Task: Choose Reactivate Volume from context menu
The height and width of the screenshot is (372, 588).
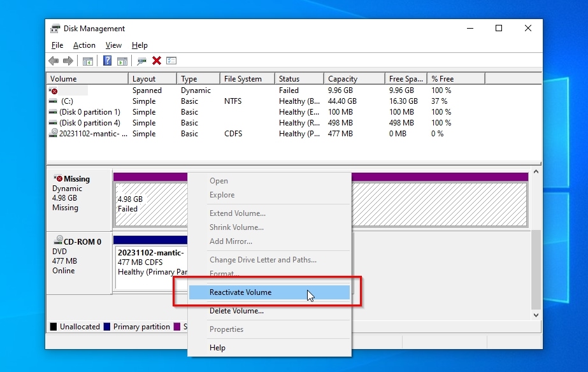Action: tap(240, 292)
